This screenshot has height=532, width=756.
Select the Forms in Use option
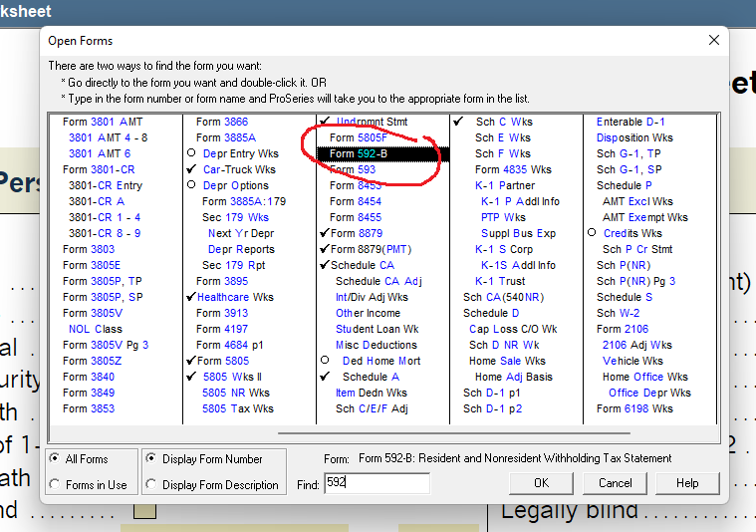(x=56, y=485)
